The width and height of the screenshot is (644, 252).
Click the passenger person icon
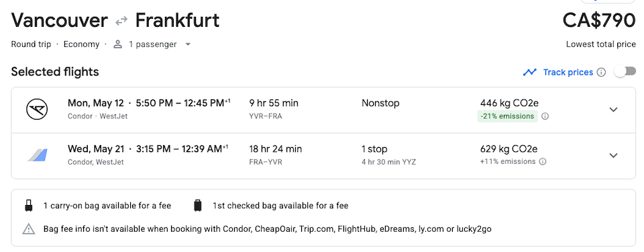(118, 44)
